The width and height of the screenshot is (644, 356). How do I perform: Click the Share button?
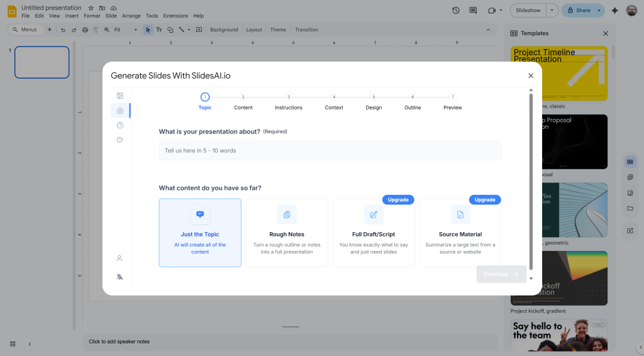point(579,10)
